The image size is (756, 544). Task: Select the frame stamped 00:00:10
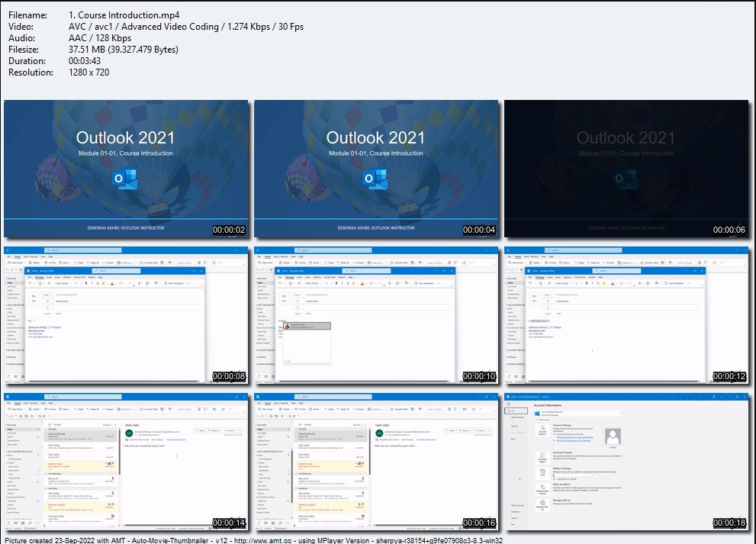point(376,315)
